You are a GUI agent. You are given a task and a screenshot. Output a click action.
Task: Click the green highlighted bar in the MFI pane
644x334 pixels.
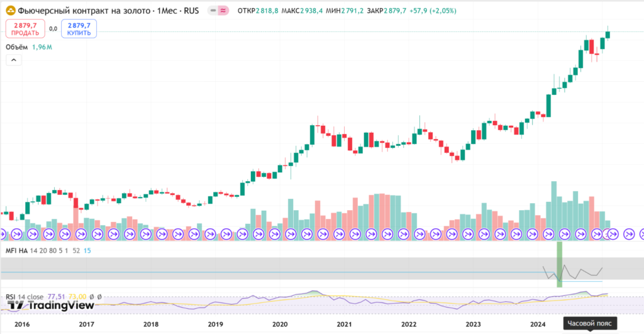pyautogui.click(x=559, y=265)
